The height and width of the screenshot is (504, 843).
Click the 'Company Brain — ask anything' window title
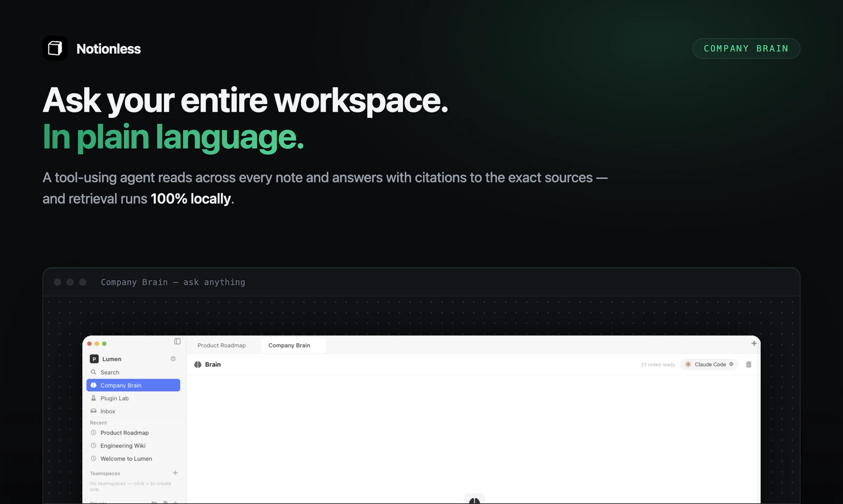click(173, 282)
